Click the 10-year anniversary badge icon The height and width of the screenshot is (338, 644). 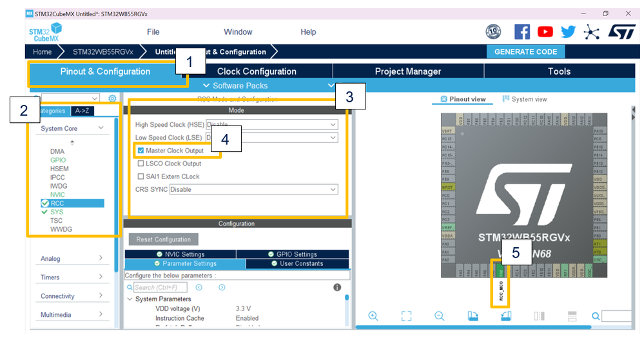pyautogui.click(x=493, y=32)
